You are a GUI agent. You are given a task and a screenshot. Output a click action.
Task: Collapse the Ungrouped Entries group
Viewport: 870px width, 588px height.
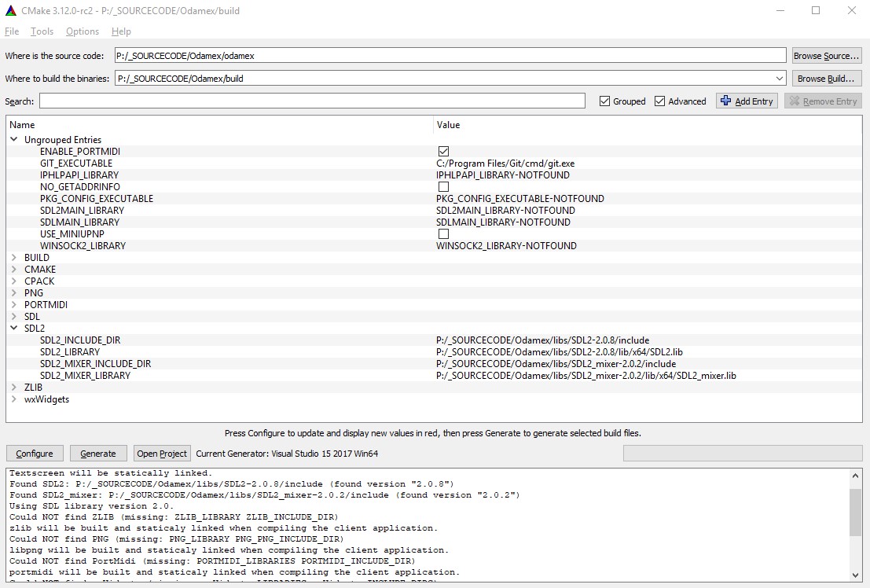14,139
